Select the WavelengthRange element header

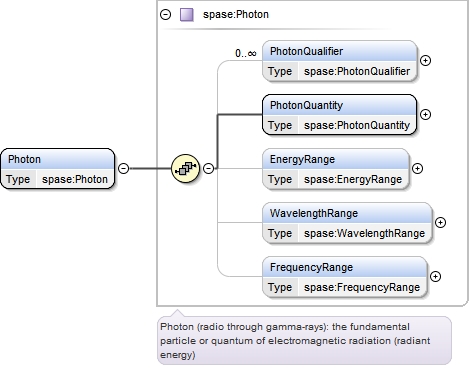click(347, 213)
